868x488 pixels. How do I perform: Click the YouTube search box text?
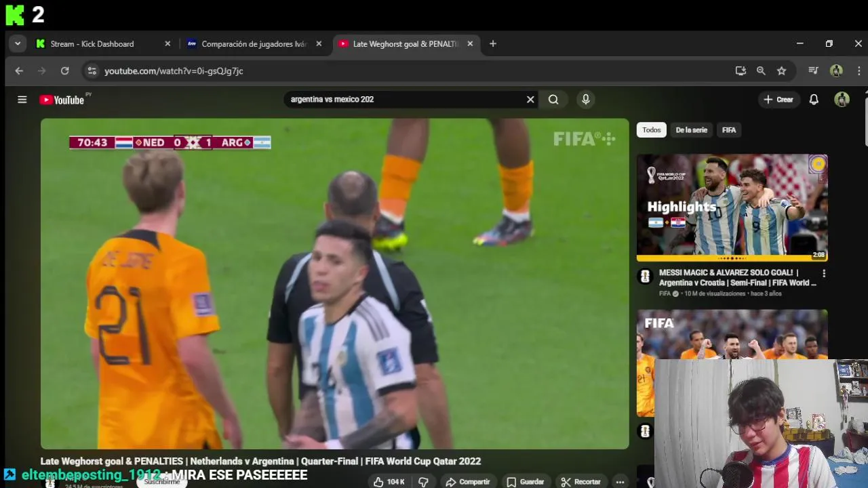pos(332,99)
